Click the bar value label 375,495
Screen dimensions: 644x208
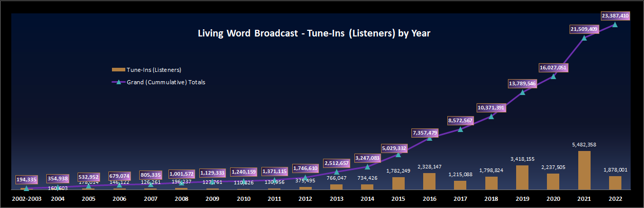[x=306, y=180]
